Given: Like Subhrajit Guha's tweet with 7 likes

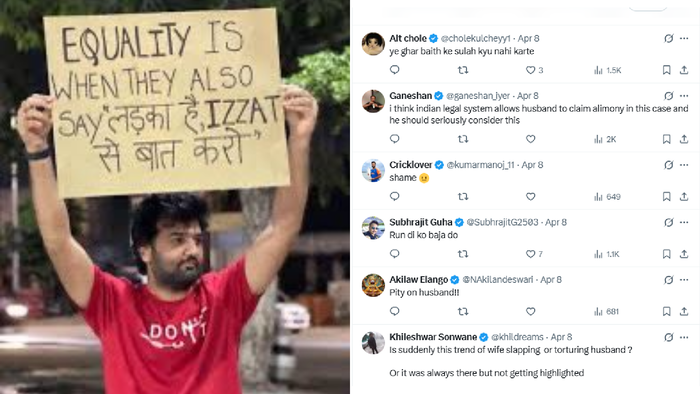Looking at the screenshot, I should point(534,254).
